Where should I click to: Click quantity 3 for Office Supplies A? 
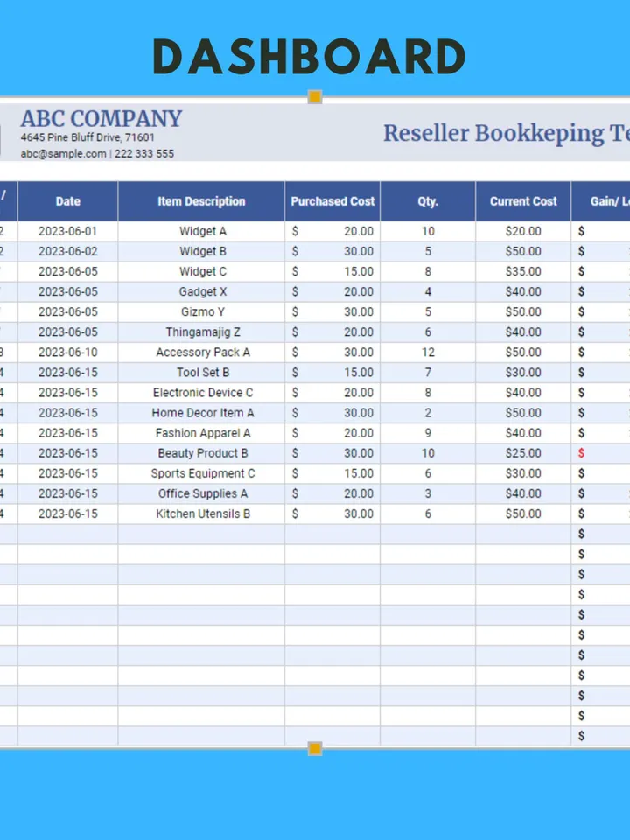pyautogui.click(x=428, y=493)
